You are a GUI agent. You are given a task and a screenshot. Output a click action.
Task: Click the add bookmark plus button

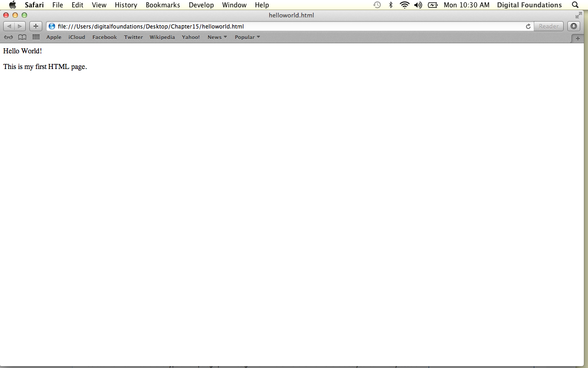pyautogui.click(x=36, y=26)
